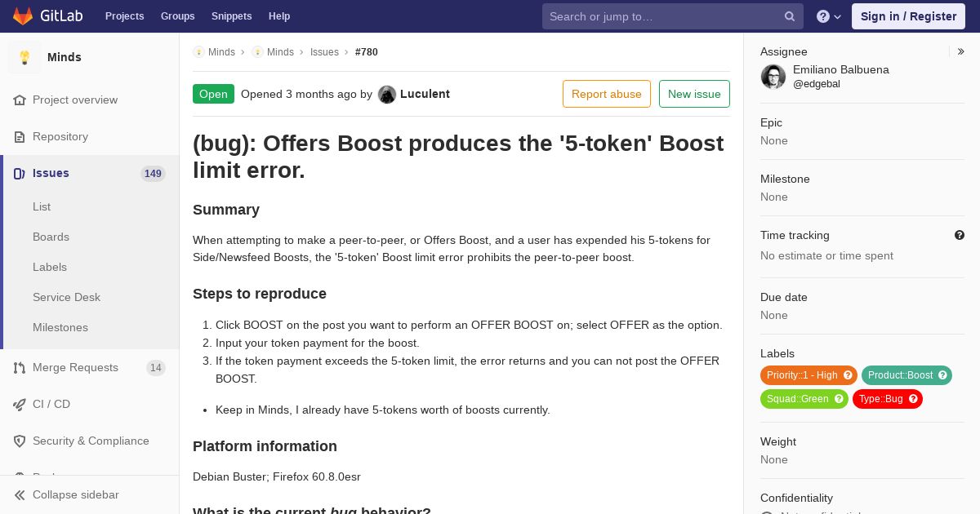The width and height of the screenshot is (980, 514).
Task: Click the Project overview house icon
Action: pyautogui.click(x=20, y=100)
